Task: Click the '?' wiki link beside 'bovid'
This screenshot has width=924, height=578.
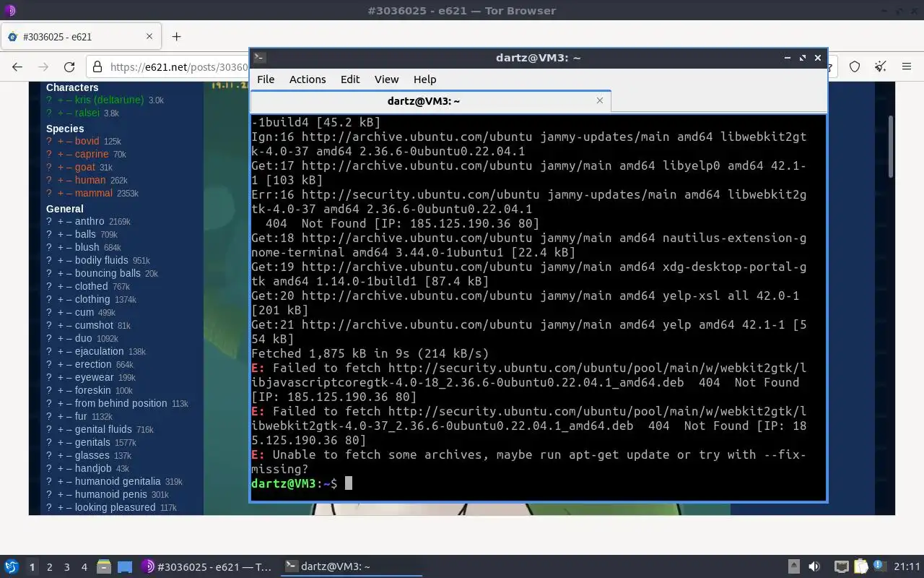Action: tap(50, 142)
